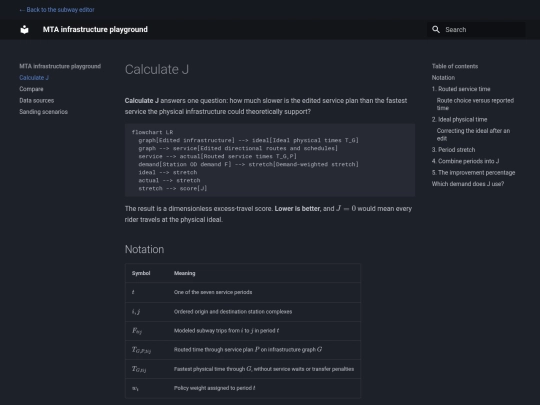Open MTA infrastructure playground sidebar link
This screenshot has width=540, height=405.
[x=60, y=66]
